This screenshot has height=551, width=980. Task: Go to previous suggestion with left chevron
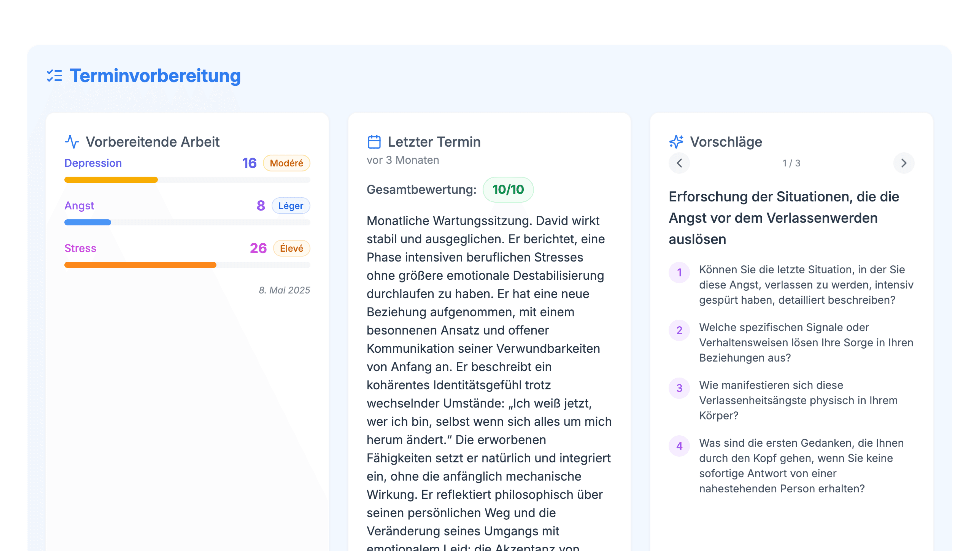[x=679, y=163]
